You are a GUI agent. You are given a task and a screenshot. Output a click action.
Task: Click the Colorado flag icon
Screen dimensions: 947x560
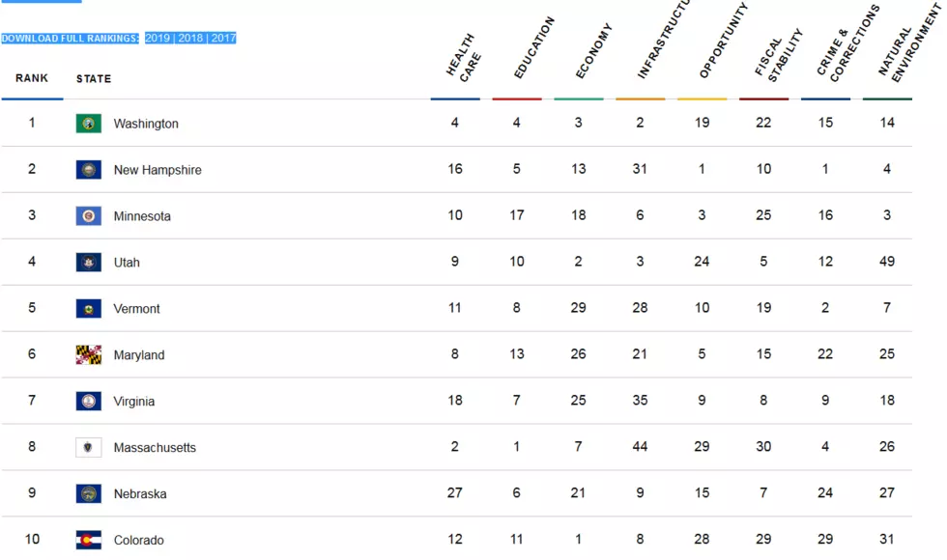tap(88, 540)
